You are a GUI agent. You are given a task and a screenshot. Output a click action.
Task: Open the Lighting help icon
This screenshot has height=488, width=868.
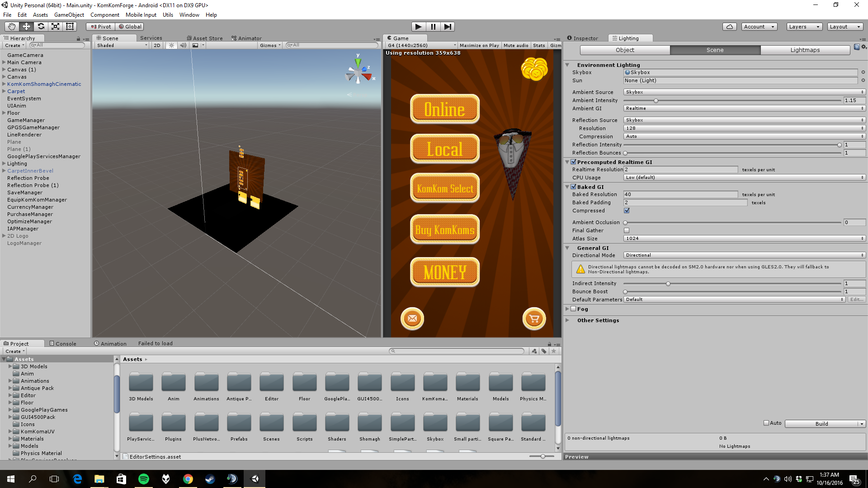tap(857, 47)
